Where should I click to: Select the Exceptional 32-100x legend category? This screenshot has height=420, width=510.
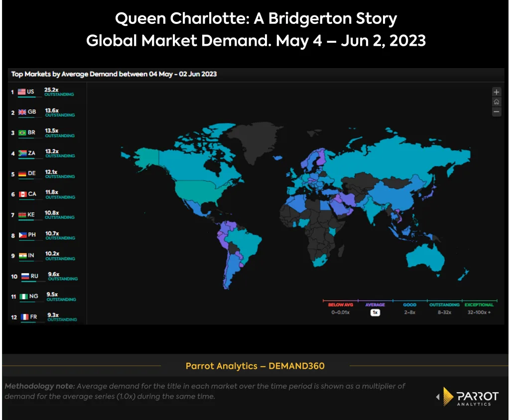tap(479, 309)
